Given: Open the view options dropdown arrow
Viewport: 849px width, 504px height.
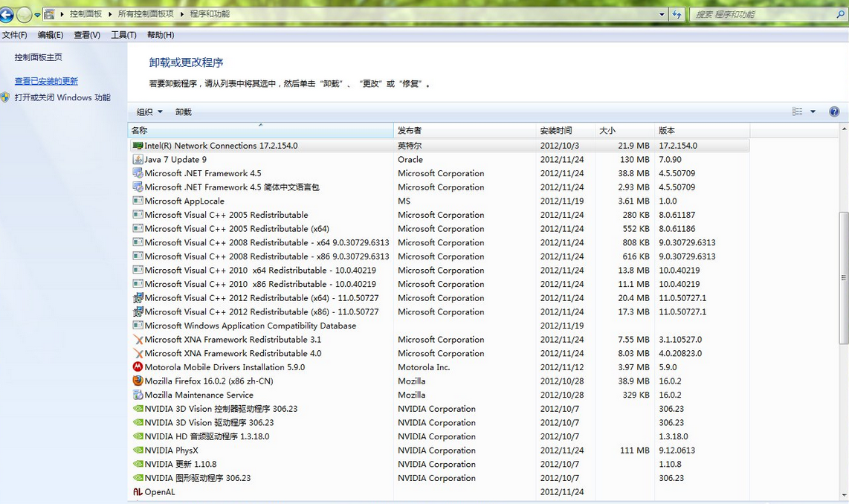Looking at the screenshot, I should tap(813, 112).
